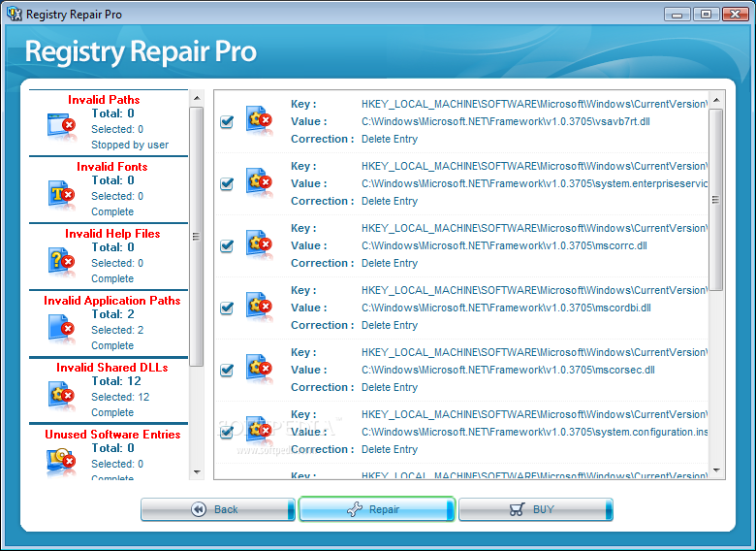Screen dimensions: 756x551
Task: Click the HKEY_LOCAL_MACHINE key of the mscorrc.dll entry
Action: coord(534,228)
